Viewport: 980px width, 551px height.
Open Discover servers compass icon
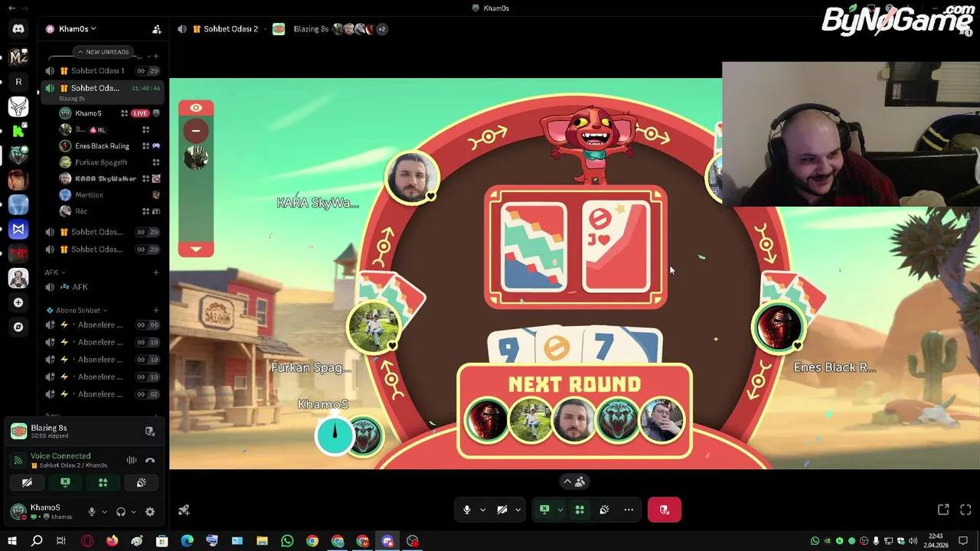point(18,327)
